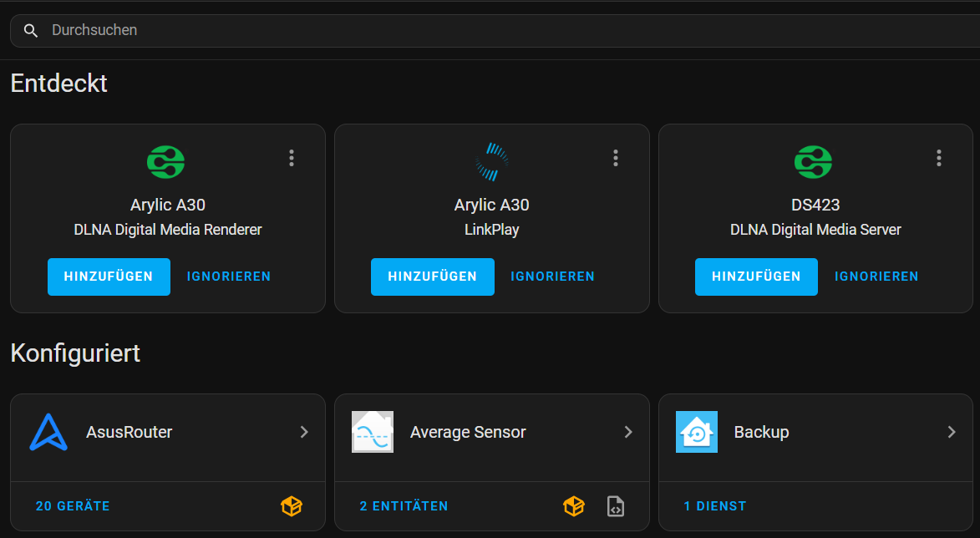Click the Average Sensor title text
Image resolution: width=980 pixels, height=538 pixels.
[468, 433]
